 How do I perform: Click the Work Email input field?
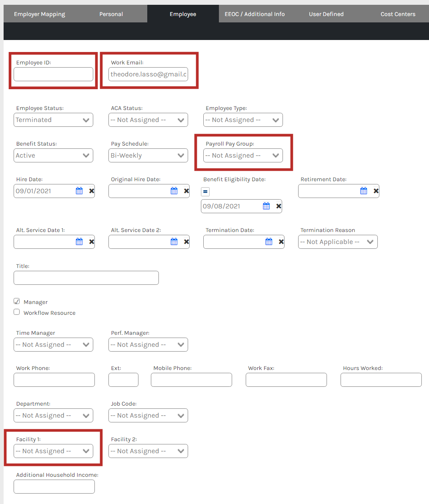[x=148, y=74]
